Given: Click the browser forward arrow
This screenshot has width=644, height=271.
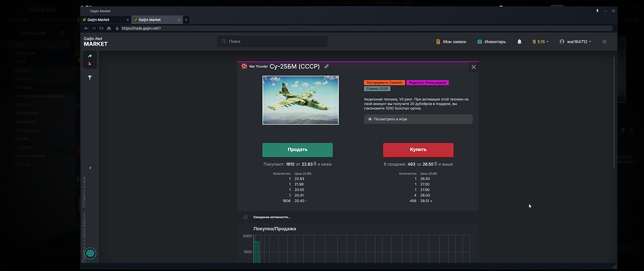Looking at the screenshot, I should tap(93, 28).
